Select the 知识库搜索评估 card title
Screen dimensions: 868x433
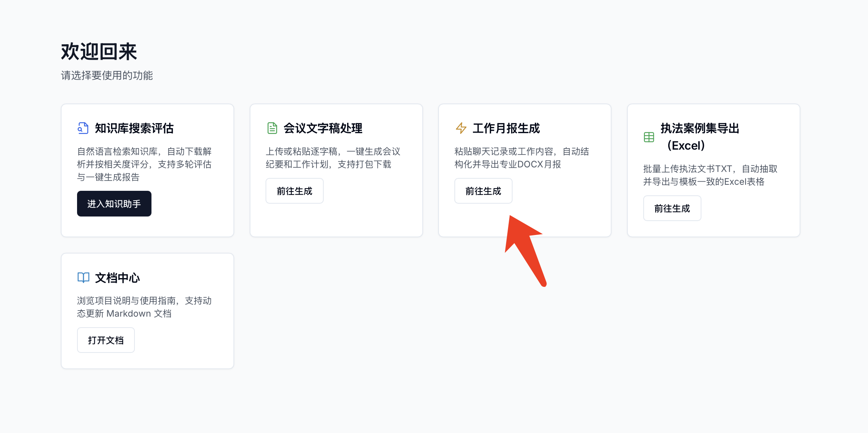point(134,128)
